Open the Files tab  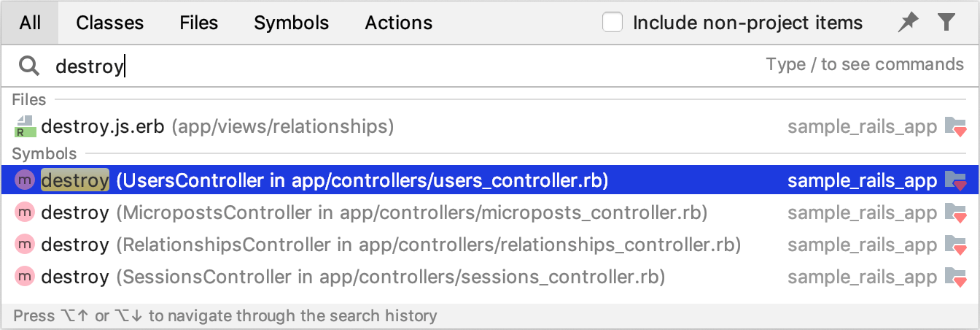[x=199, y=23]
